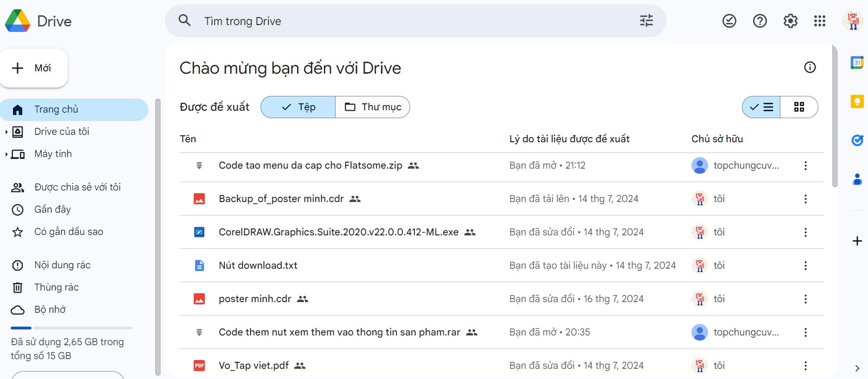Open Google Calendar side panel icon
Image resolution: width=868 pixels, height=379 pixels.
pos(857,63)
